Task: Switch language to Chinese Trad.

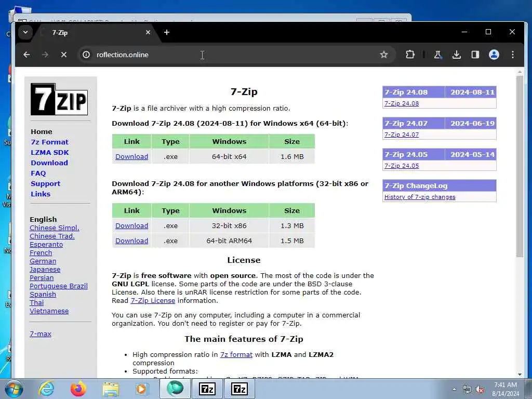Action: coord(52,236)
